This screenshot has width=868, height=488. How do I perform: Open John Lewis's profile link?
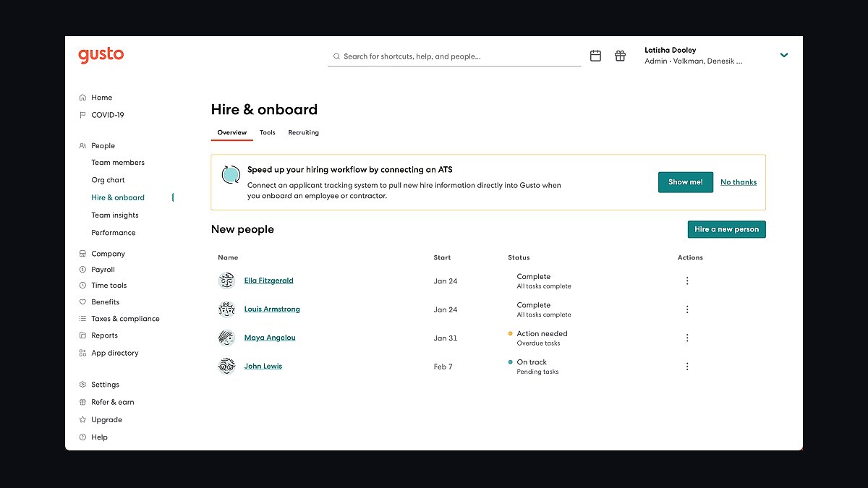click(263, 367)
